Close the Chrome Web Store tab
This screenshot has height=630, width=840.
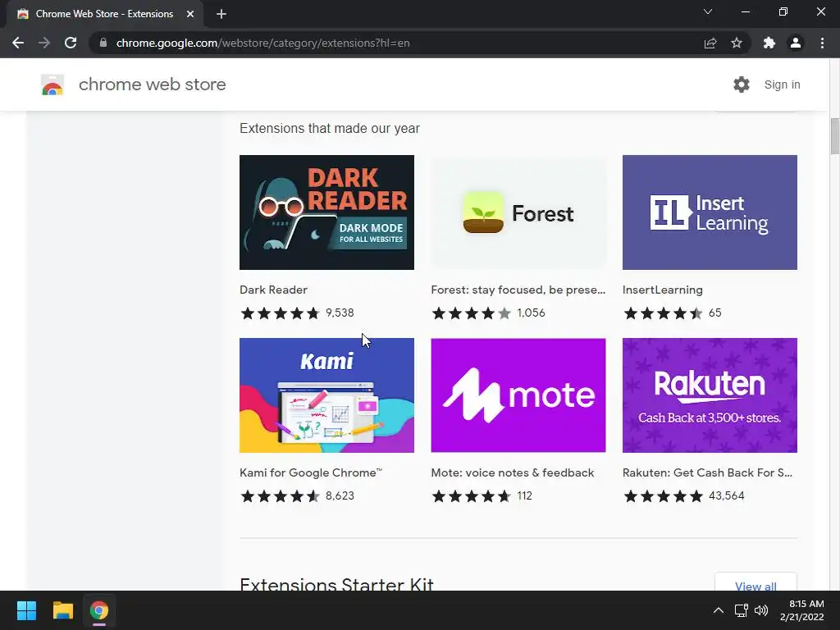pyautogui.click(x=190, y=14)
